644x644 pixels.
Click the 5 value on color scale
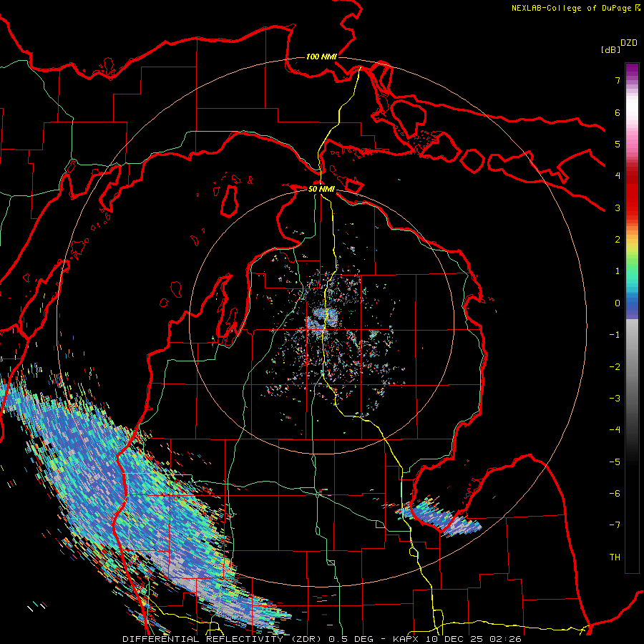pyautogui.click(x=618, y=144)
